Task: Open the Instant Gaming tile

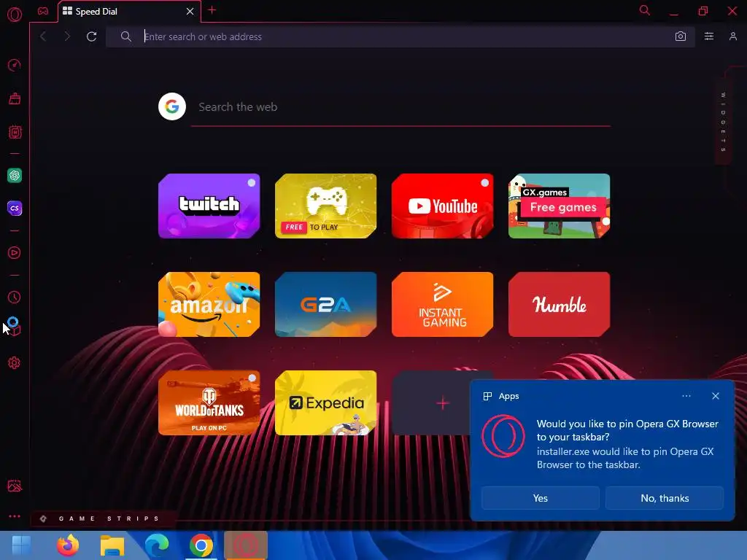Action: (443, 304)
